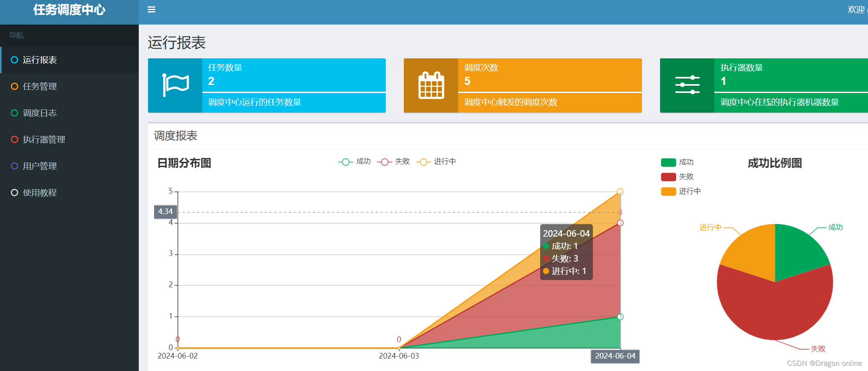The width and height of the screenshot is (868, 371).
Task: Click the 成功比例图 chart title
Action: pos(775,163)
